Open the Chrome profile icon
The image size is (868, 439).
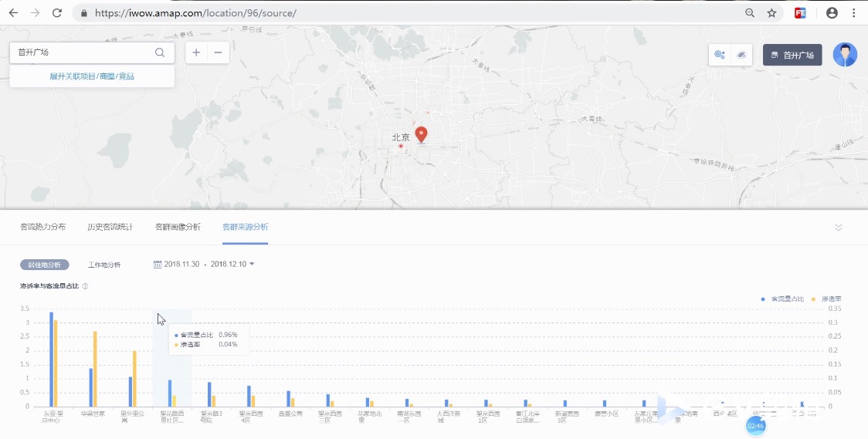coord(832,12)
